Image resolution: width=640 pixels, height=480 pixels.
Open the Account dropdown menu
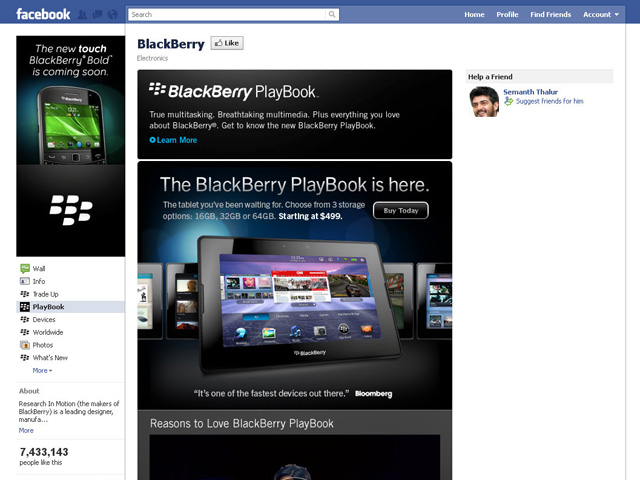tap(601, 15)
